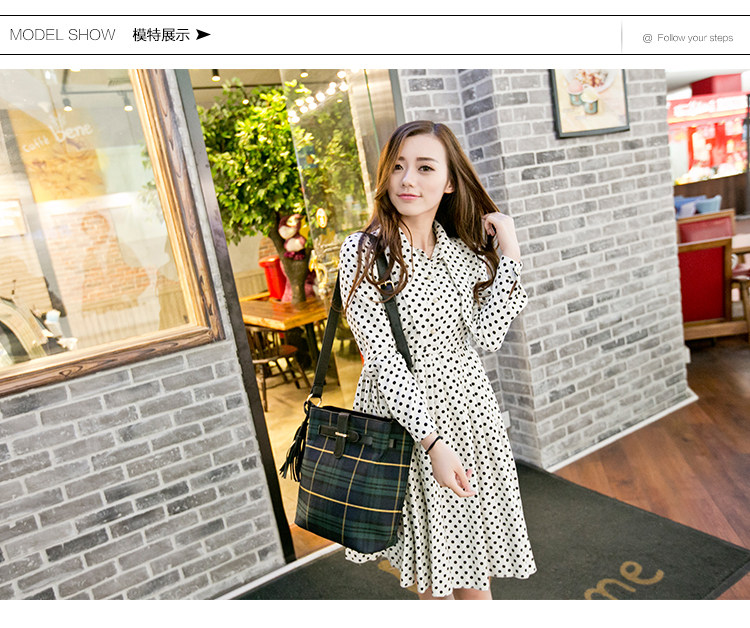The width and height of the screenshot is (750, 628).
Task: Click the Follow your steps text
Action: pos(695,38)
